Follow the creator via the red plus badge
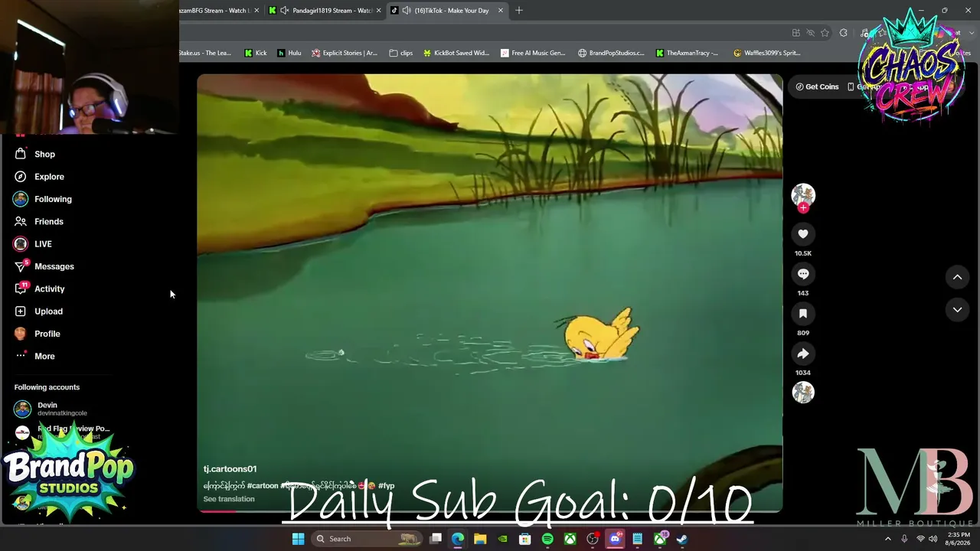 pos(803,207)
